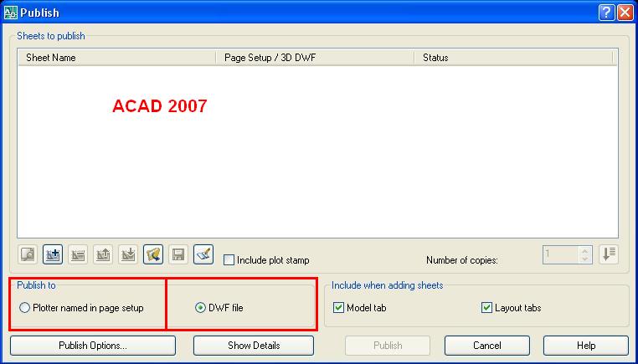Click the title bar question mark help icon
This screenshot has width=638, height=364.
point(606,13)
